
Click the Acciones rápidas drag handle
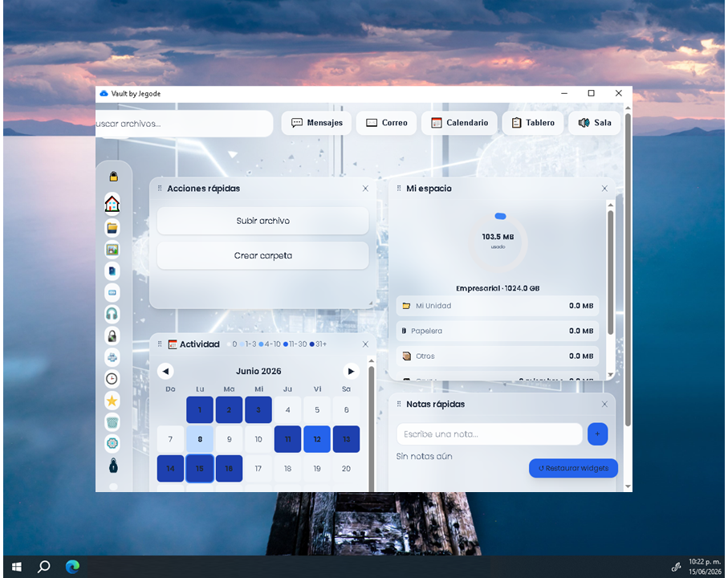(160, 189)
